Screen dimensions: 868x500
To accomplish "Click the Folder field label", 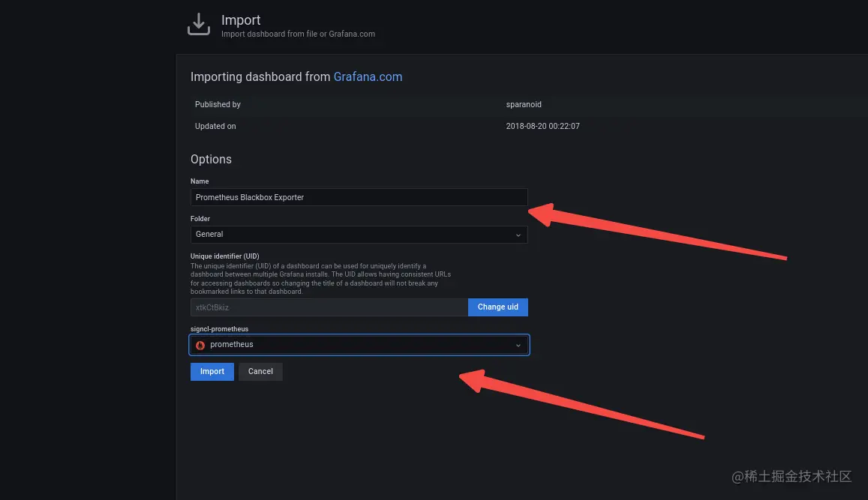I will tap(200, 218).
